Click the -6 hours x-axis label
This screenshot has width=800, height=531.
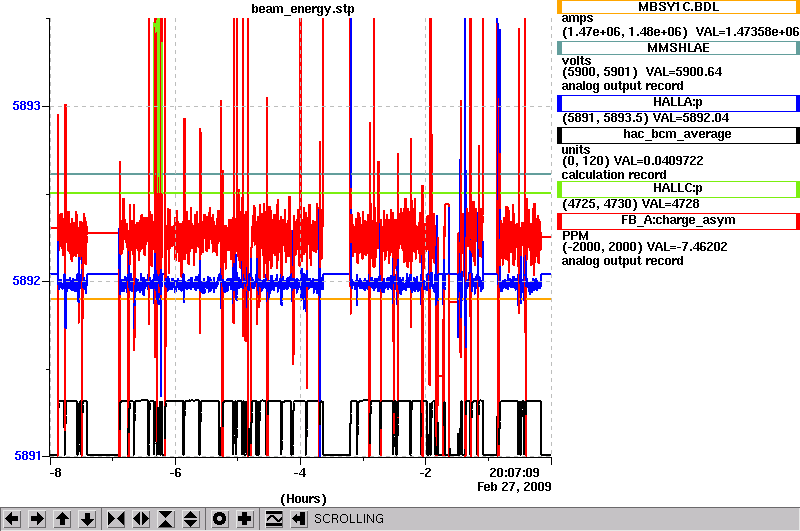click(176, 473)
